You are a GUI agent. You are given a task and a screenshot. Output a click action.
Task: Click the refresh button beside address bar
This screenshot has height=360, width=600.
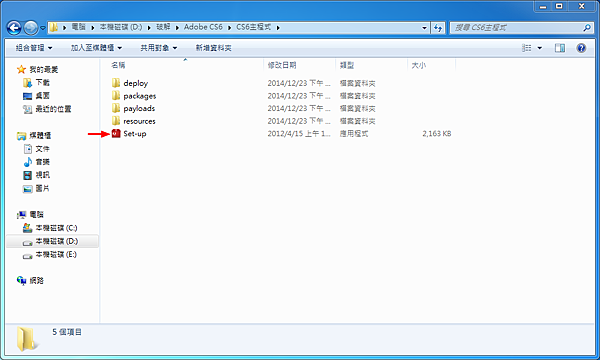coord(438,28)
